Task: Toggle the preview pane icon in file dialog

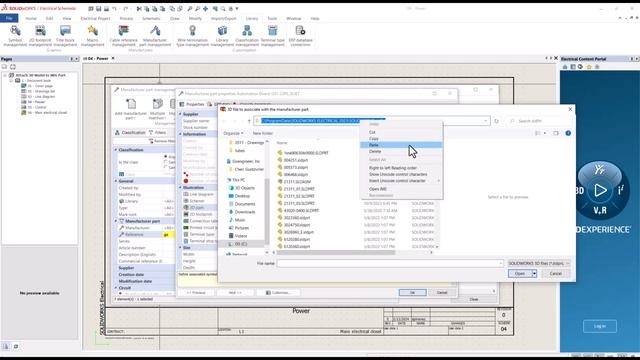Action: (556, 133)
